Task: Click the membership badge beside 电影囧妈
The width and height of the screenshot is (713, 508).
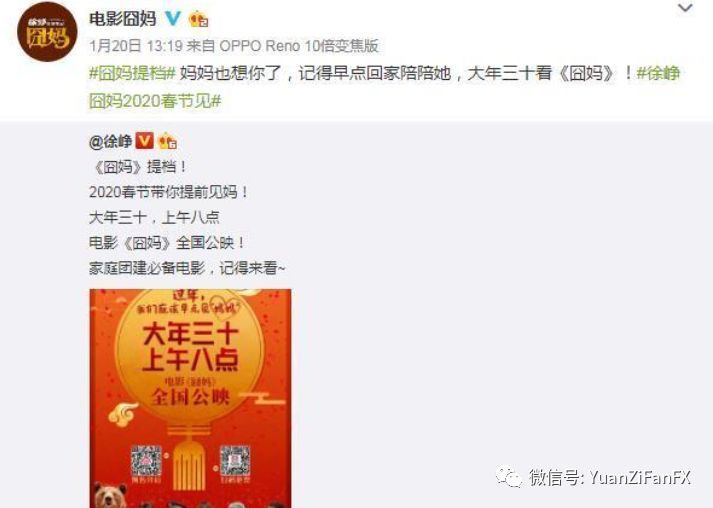Action: [198, 19]
